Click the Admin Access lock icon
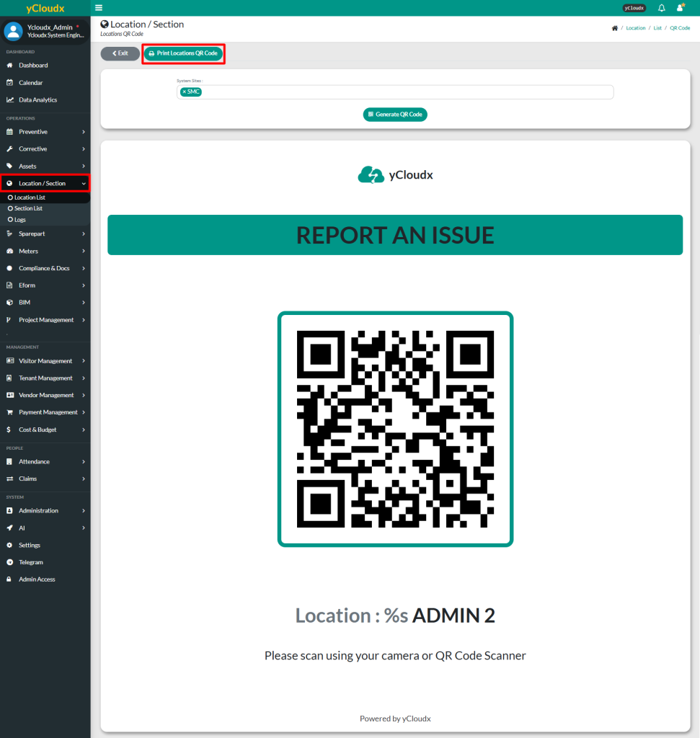Screen dimensions: 700x738 click(9, 579)
